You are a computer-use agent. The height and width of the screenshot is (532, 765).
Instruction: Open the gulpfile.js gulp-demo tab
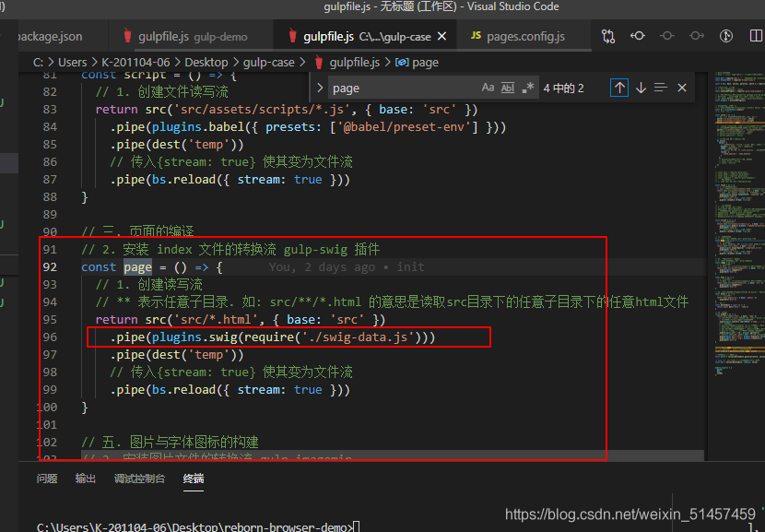193,37
